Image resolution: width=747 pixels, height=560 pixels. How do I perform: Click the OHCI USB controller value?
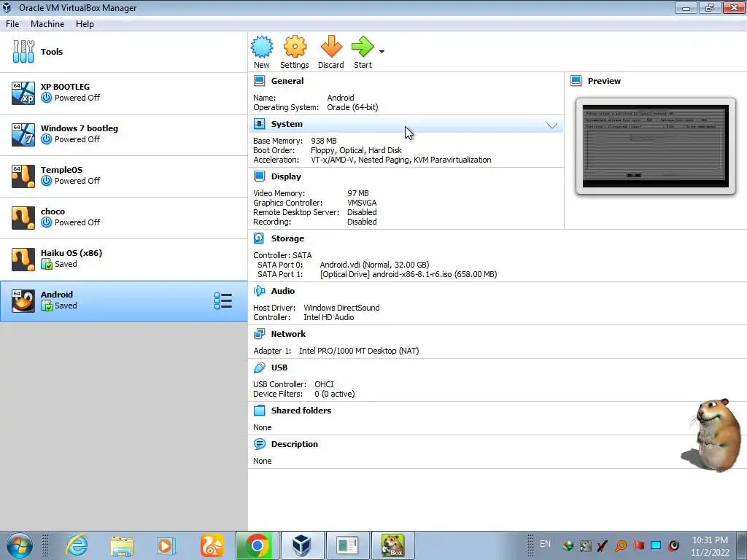(324, 384)
